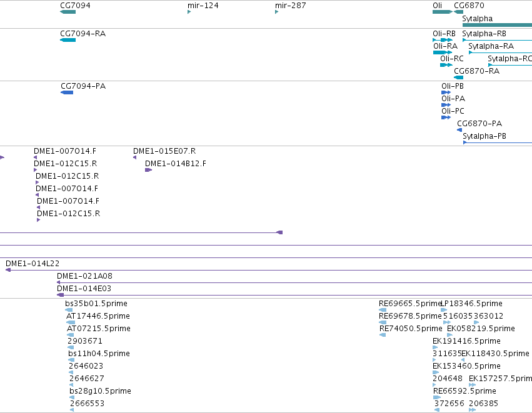This screenshot has height=413, width=532.
Task: Select the DME1-014E03 clone feature
Action: (x=294, y=296)
